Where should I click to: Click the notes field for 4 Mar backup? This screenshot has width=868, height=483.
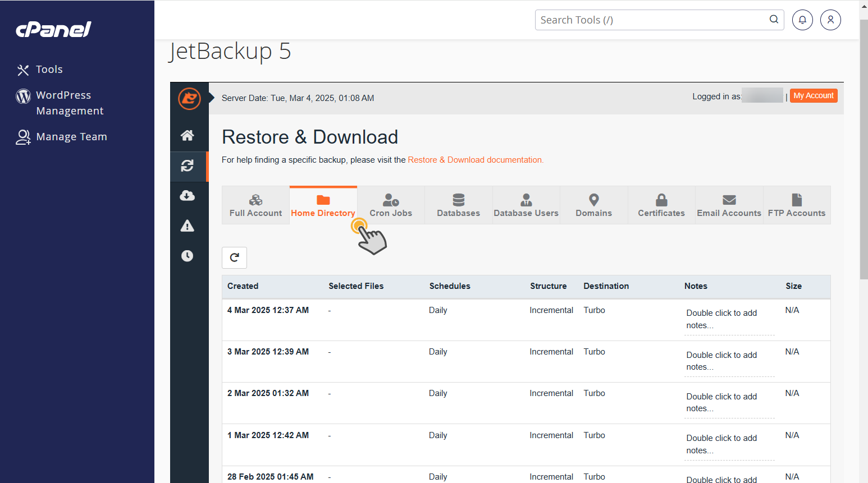click(729, 319)
